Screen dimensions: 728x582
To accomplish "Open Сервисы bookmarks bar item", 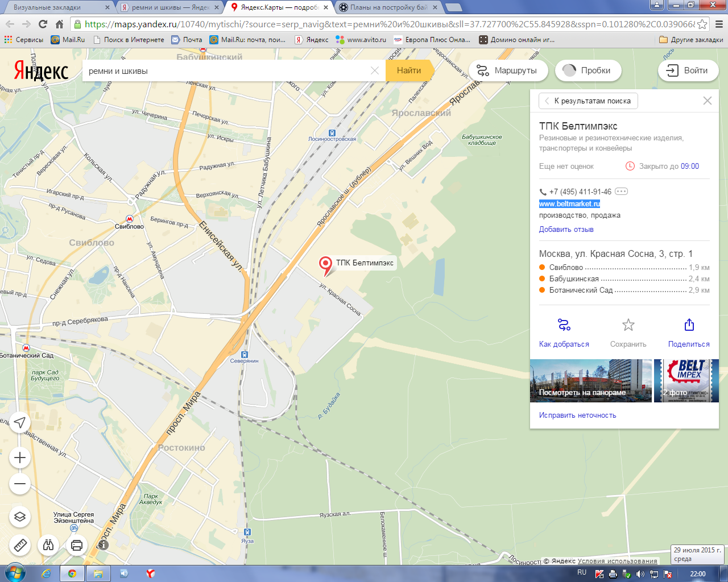I will [24, 40].
